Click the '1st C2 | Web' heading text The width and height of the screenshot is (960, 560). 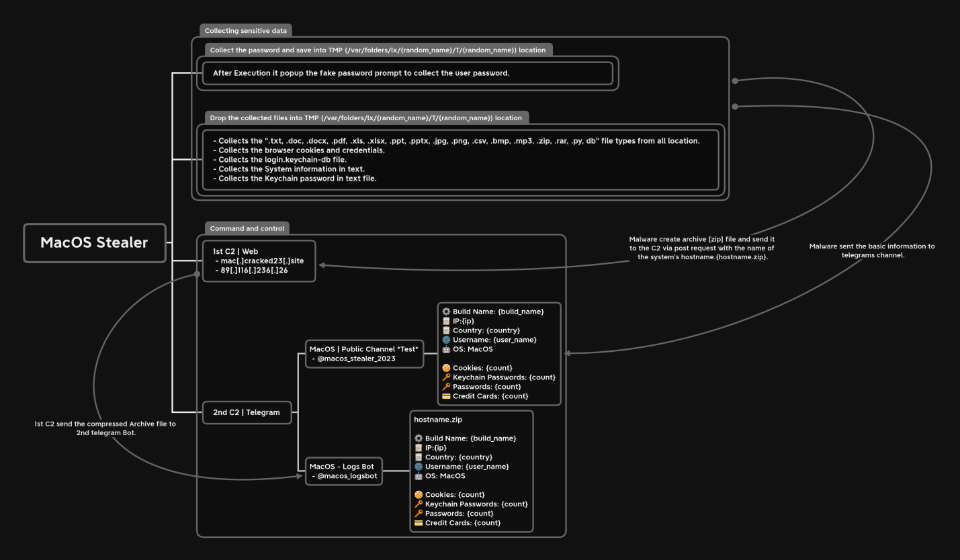[236, 252]
